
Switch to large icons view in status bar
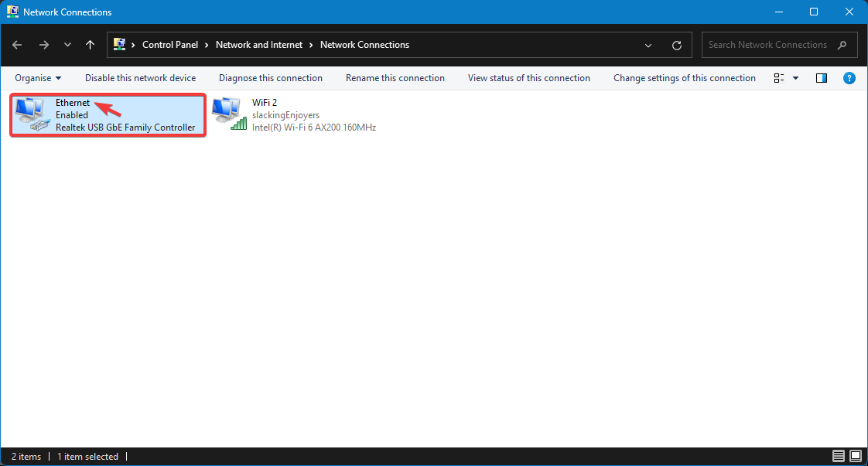pyautogui.click(x=856, y=457)
